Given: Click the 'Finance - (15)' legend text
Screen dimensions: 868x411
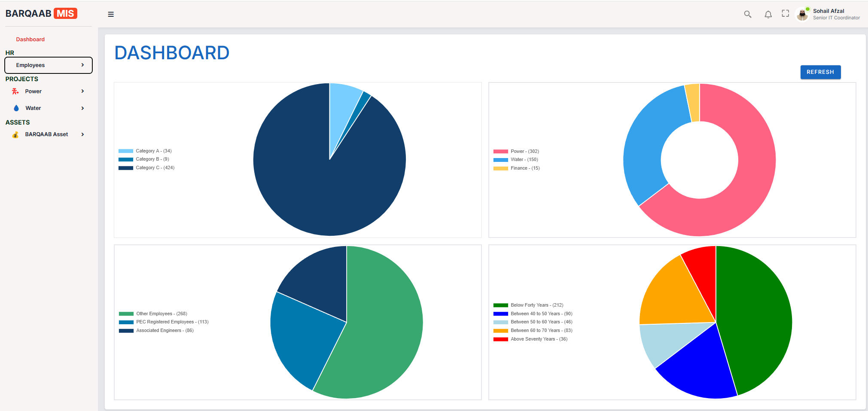Looking at the screenshot, I should [525, 168].
